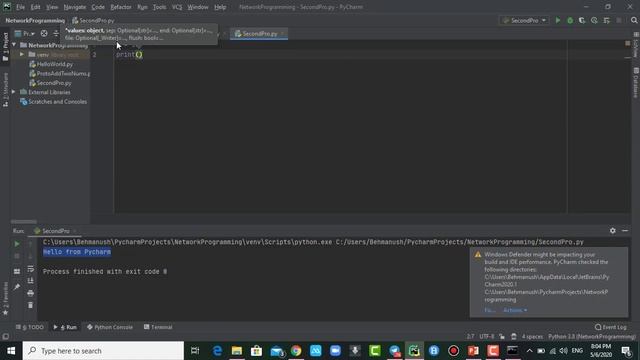Collapse the NetworkProgramming project root
This screenshot has width=640, height=360.
tap(14, 45)
